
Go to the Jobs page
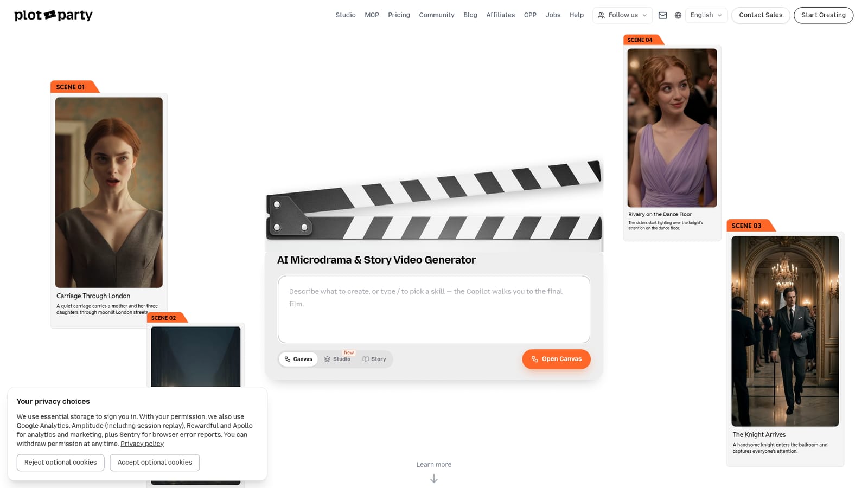coord(553,15)
